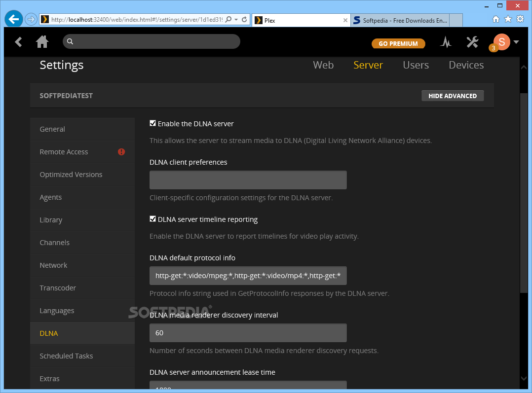Click the SOFTPEDIATEST server name
Screen dimensions: 532x393
tap(66, 96)
